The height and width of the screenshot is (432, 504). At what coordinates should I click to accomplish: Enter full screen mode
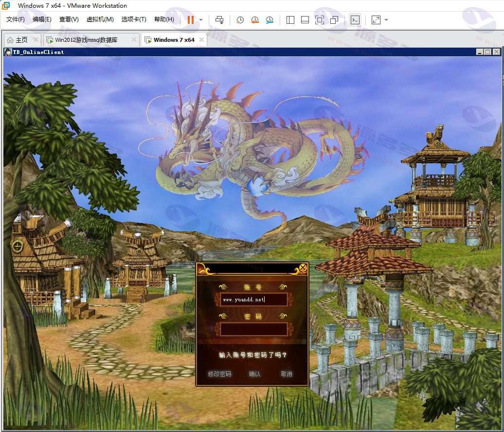tap(320, 20)
